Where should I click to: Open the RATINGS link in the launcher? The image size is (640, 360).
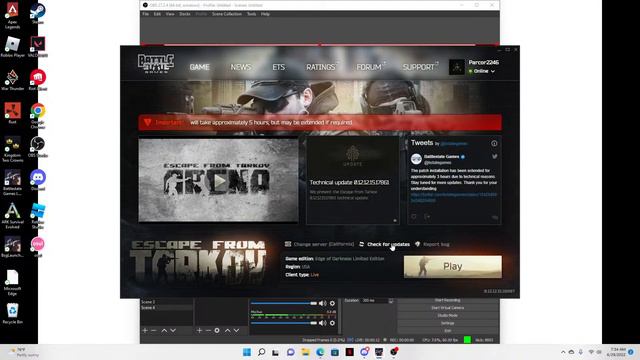321,67
